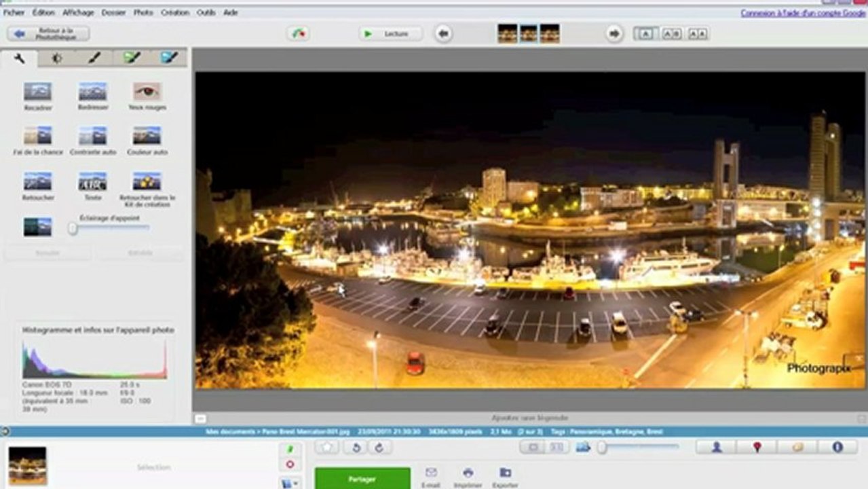Open the tags panel icon
Image resolution: width=868 pixels, height=489 pixels.
pos(797,447)
